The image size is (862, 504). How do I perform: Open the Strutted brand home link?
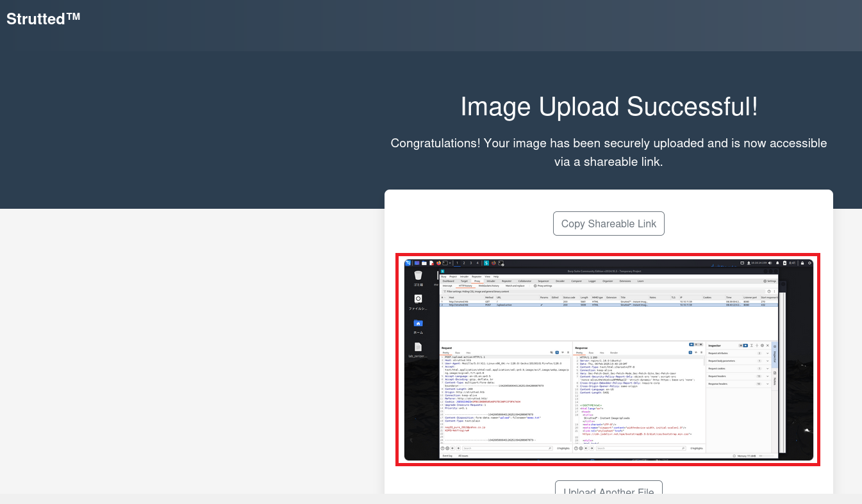tap(44, 19)
